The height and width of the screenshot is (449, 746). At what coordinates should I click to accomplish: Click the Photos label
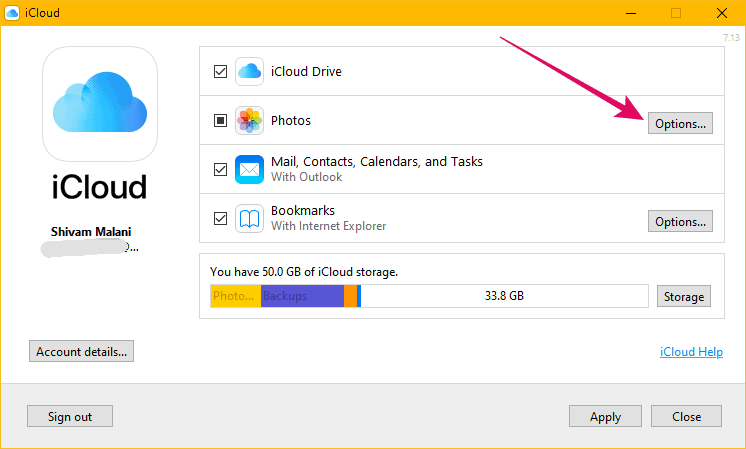291,120
